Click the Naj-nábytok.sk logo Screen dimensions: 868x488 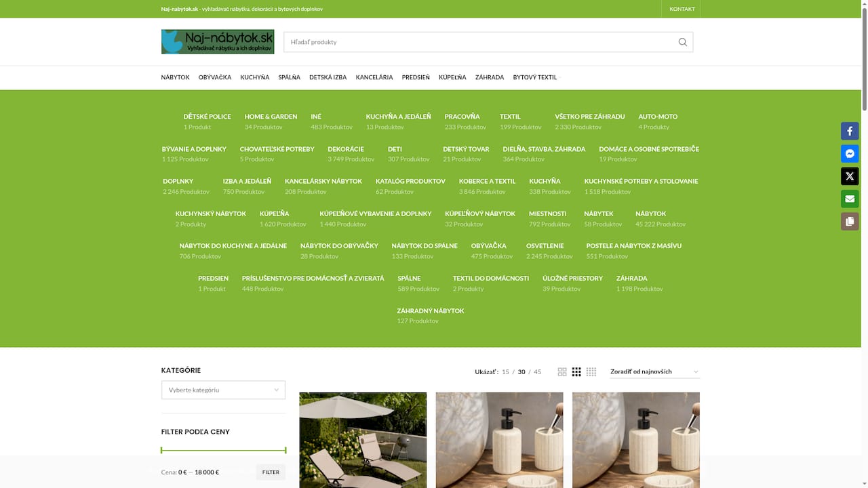pos(218,42)
